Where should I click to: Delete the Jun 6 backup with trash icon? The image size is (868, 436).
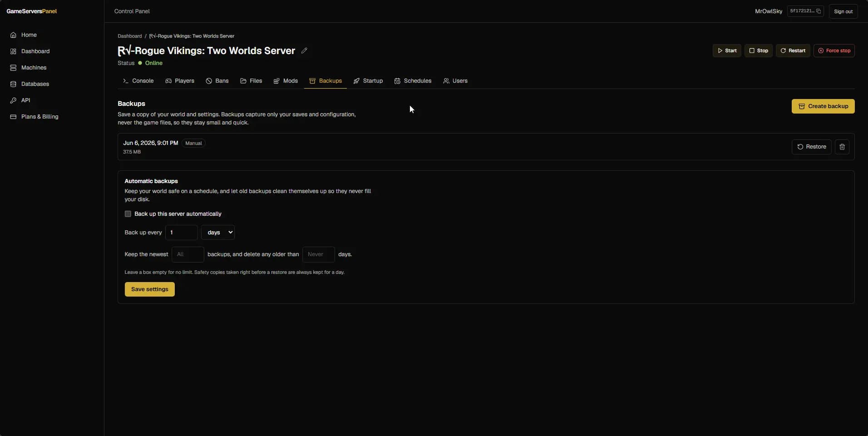pos(842,147)
